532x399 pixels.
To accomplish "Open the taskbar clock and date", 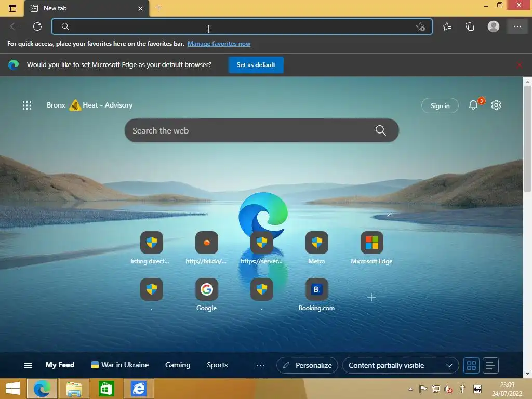I will (507, 389).
